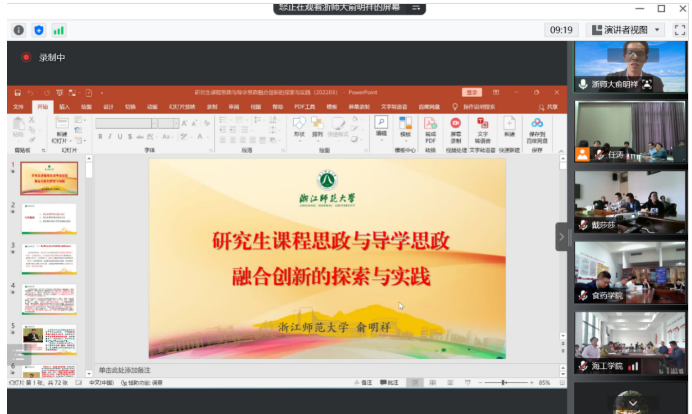The height and width of the screenshot is (414, 692).
Task: Switch to the PDF工具 ribbon tab
Action: tap(305, 107)
